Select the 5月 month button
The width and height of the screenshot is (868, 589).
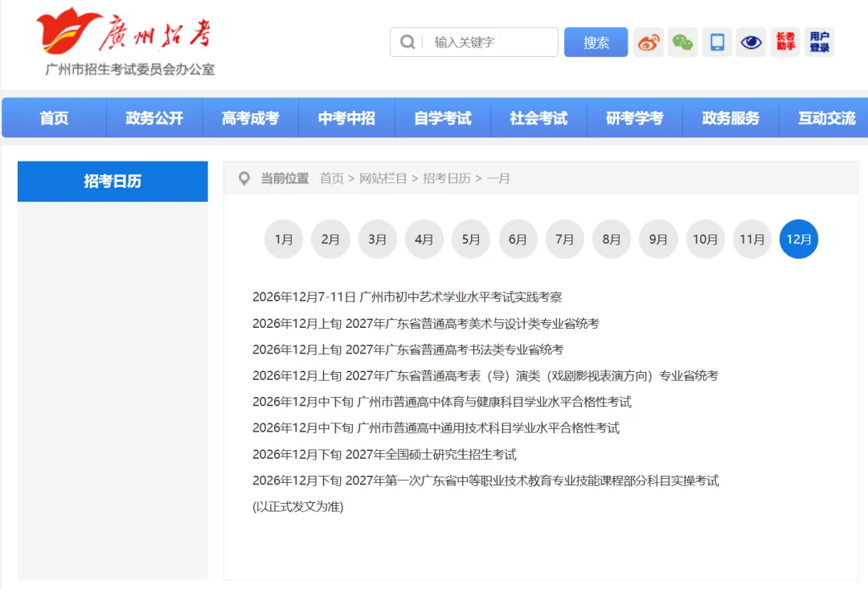[x=471, y=239]
